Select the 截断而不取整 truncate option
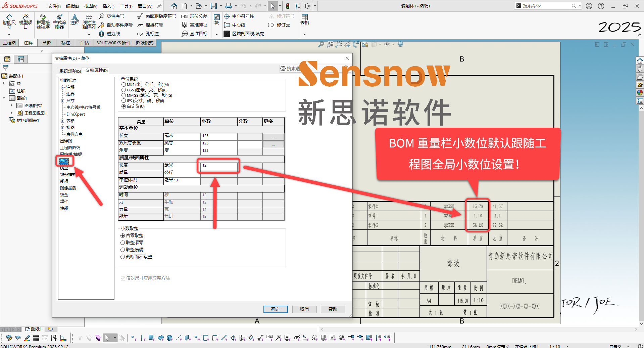This screenshot has width=644, height=348. click(x=123, y=257)
